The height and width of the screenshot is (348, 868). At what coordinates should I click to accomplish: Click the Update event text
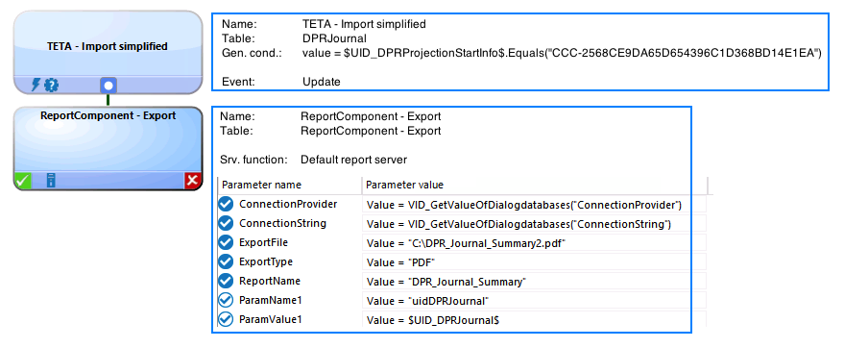tap(321, 82)
